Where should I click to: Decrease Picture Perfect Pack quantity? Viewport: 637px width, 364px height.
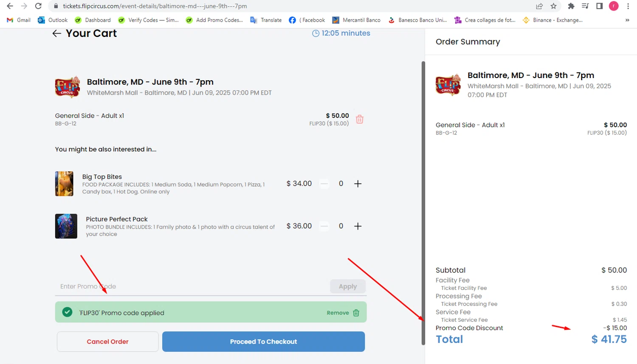point(324,226)
